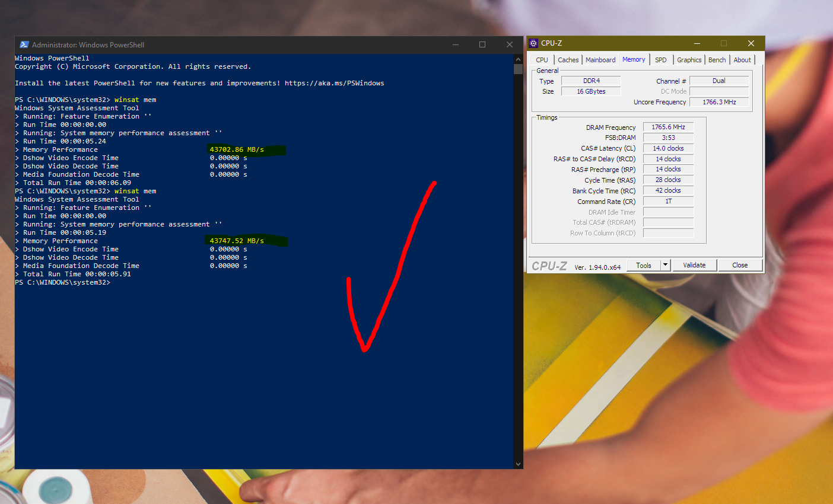Click the PowerShell scrollbar down arrow
The height and width of the screenshot is (504, 833).
click(x=518, y=464)
